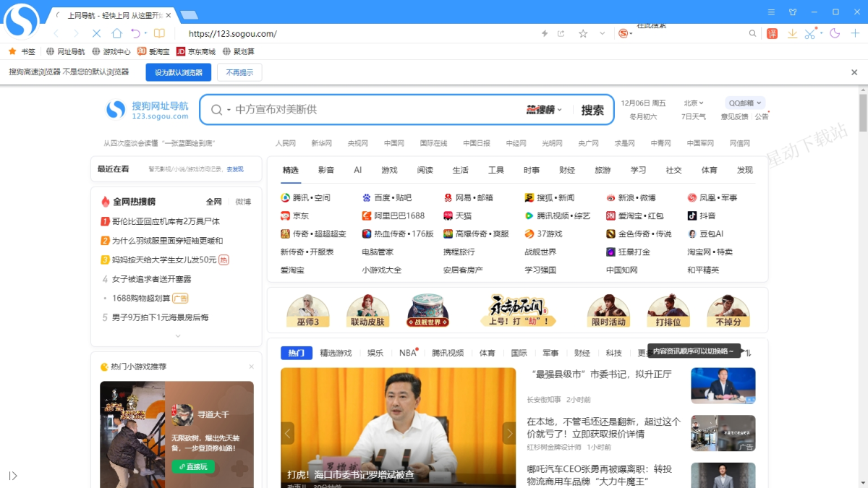Open the 京东商城 bookmark
868x488 pixels.
click(x=196, y=51)
